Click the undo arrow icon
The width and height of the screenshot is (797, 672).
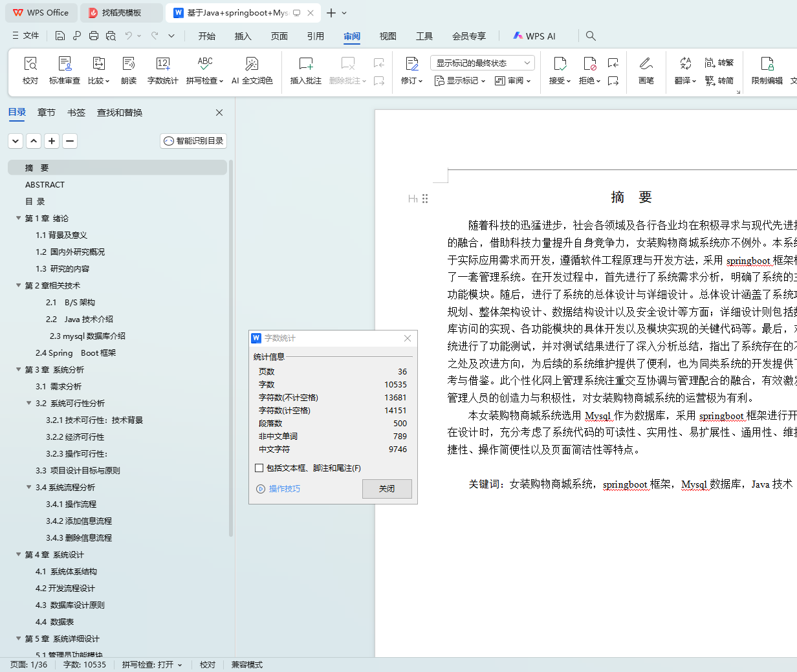click(x=129, y=36)
